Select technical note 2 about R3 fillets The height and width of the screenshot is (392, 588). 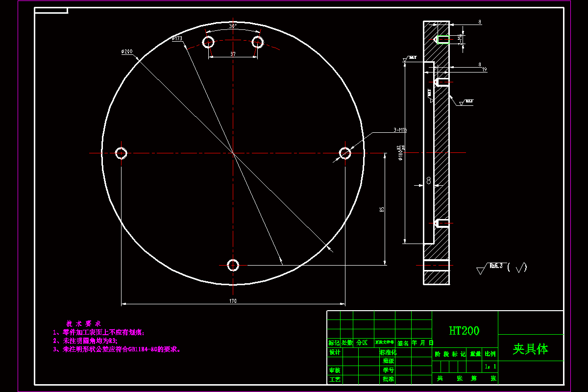(x=85, y=341)
